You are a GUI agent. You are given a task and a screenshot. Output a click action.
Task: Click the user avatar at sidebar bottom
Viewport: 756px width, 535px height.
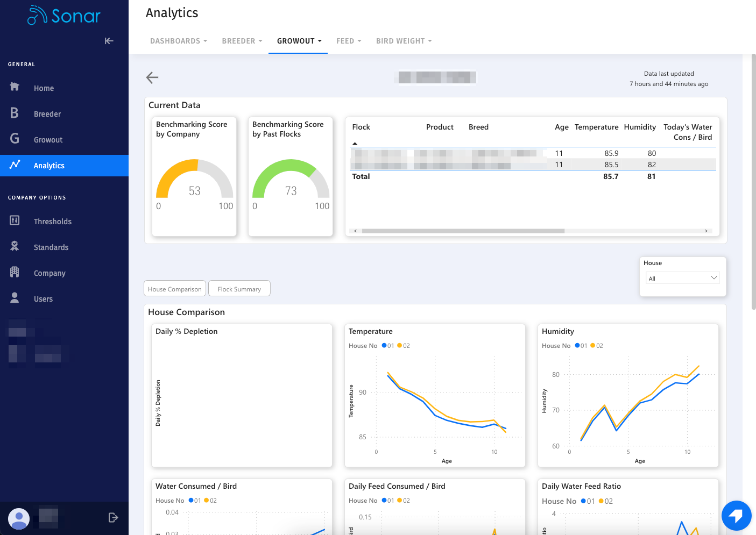[x=19, y=518]
